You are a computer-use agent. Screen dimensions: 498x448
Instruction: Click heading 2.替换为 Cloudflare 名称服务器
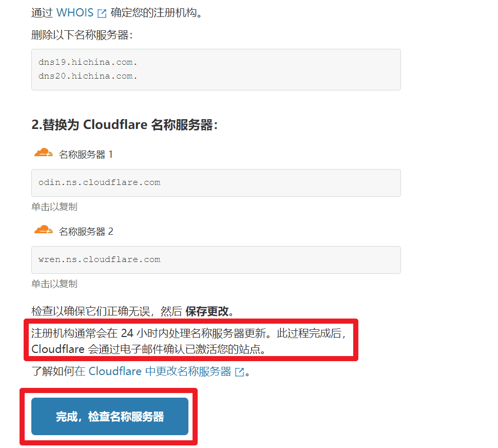(x=124, y=124)
